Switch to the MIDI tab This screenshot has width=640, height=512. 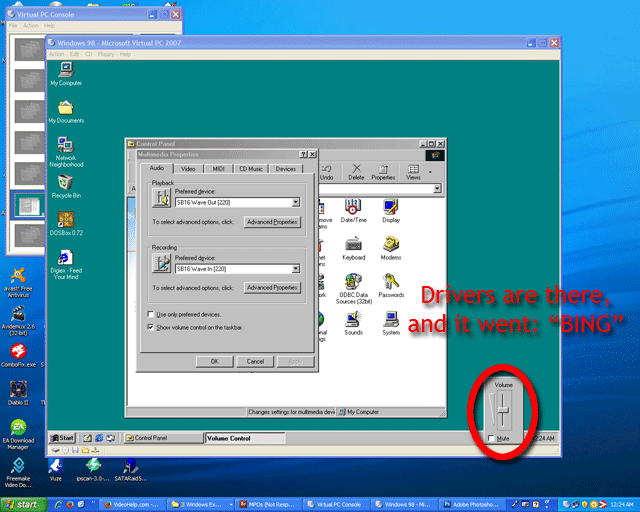pos(218,169)
